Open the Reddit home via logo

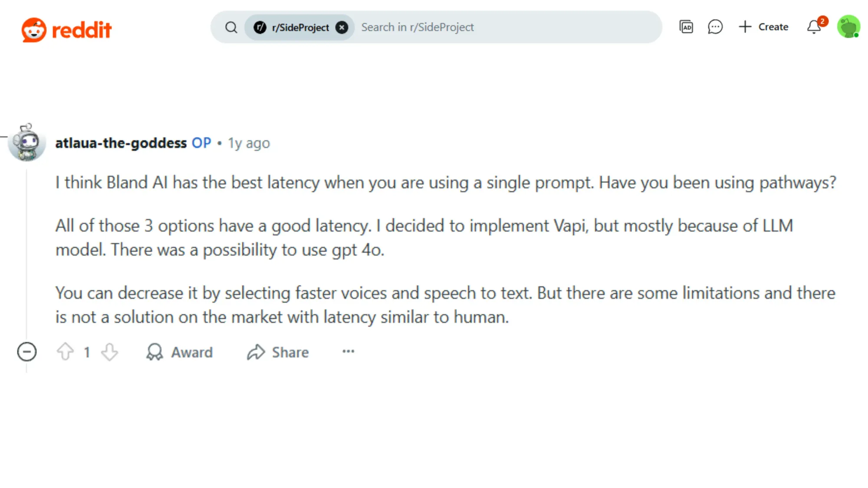tap(67, 28)
